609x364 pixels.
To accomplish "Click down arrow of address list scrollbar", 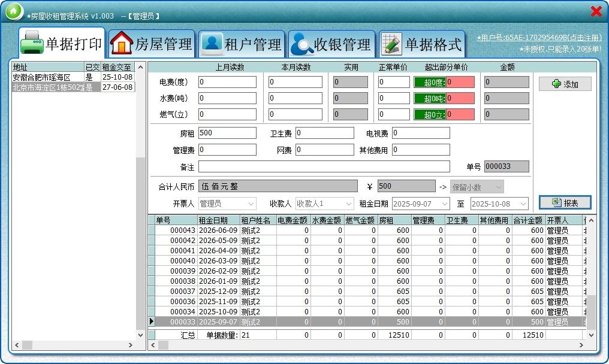I will [141, 335].
